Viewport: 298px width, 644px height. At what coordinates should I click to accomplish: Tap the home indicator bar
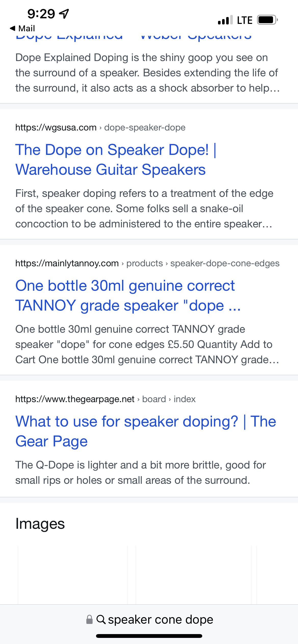[149, 636]
